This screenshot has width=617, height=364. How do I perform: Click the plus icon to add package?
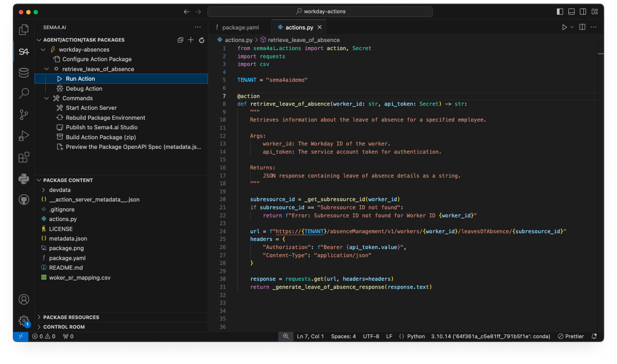[x=191, y=40]
